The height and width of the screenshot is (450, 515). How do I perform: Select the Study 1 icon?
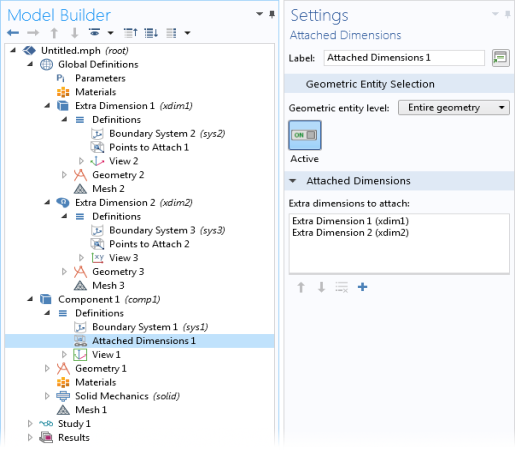(x=46, y=424)
